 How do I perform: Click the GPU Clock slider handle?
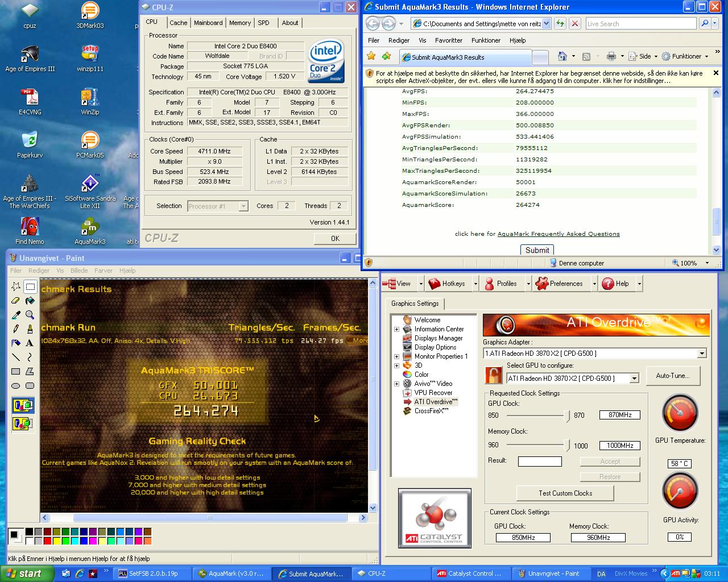click(x=567, y=415)
